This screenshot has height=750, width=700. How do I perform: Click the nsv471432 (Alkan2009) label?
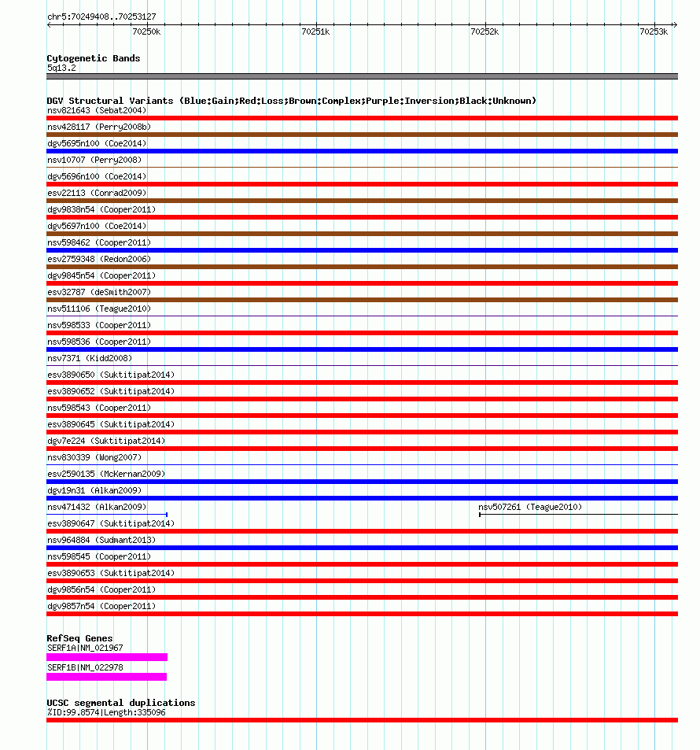(x=97, y=507)
